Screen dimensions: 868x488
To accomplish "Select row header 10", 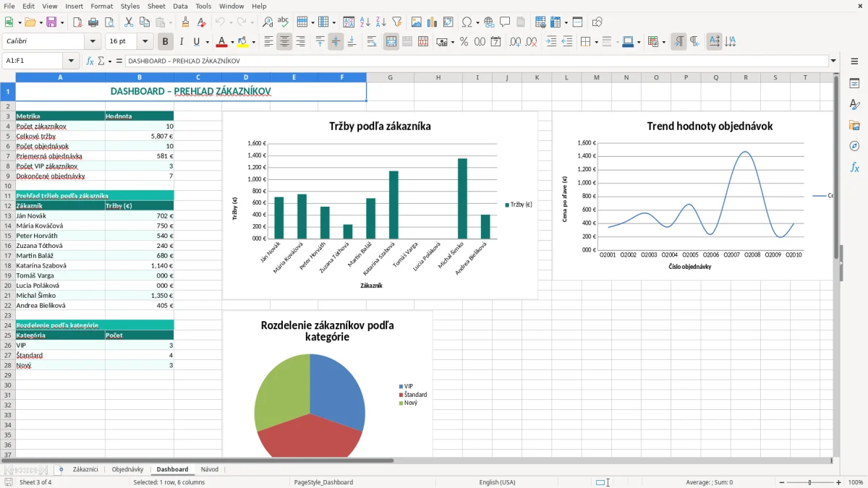I will 8,186.
